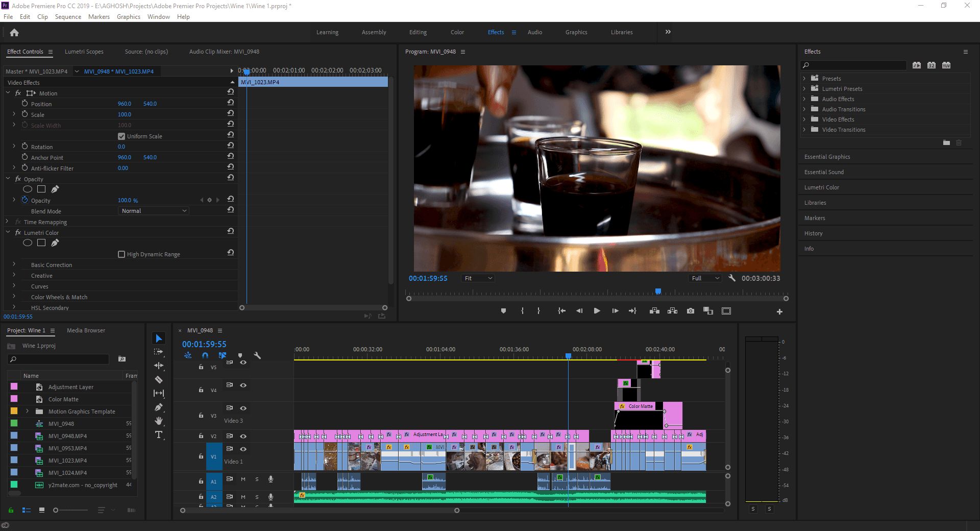Uncheck the Uniform Scale checkbox
Image resolution: width=980 pixels, height=531 pixels.
coord(121,136)
